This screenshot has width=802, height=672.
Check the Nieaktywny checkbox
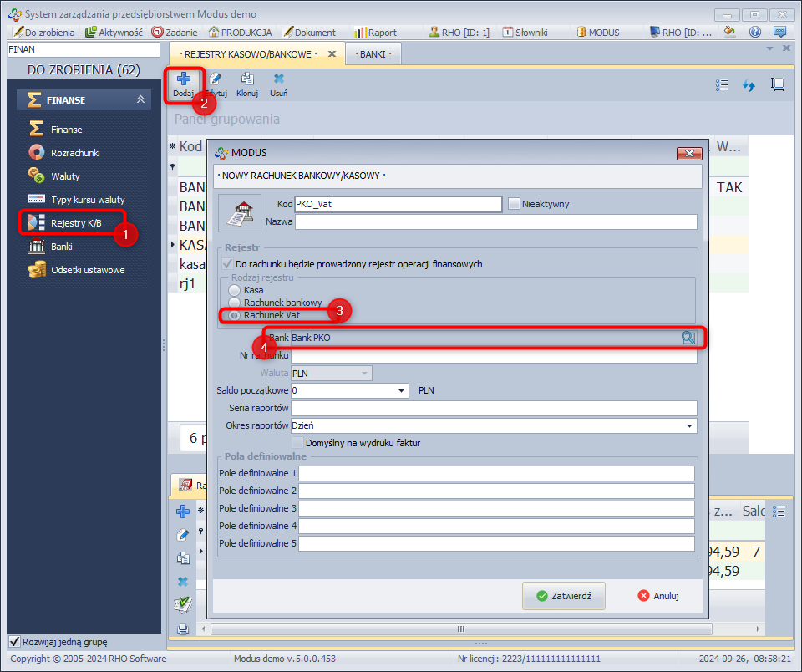tap(515, 204)
